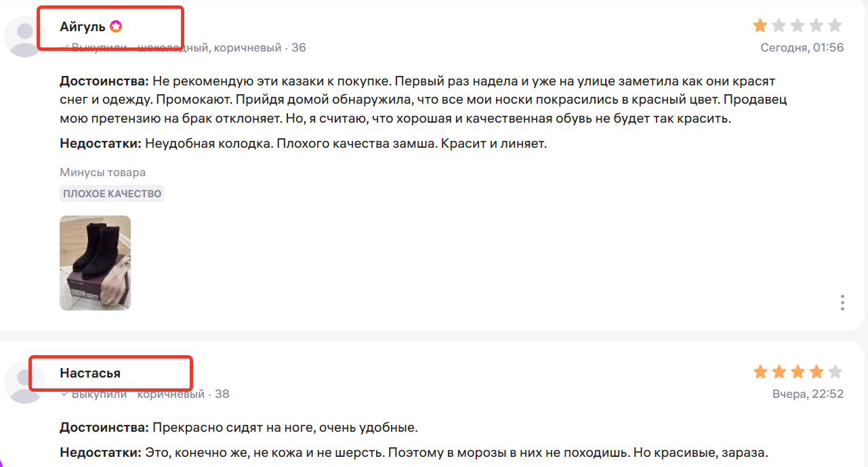Screen dimensions: 868x467
Task: Click the Минусы товара label
Action: tap(102, 172)
